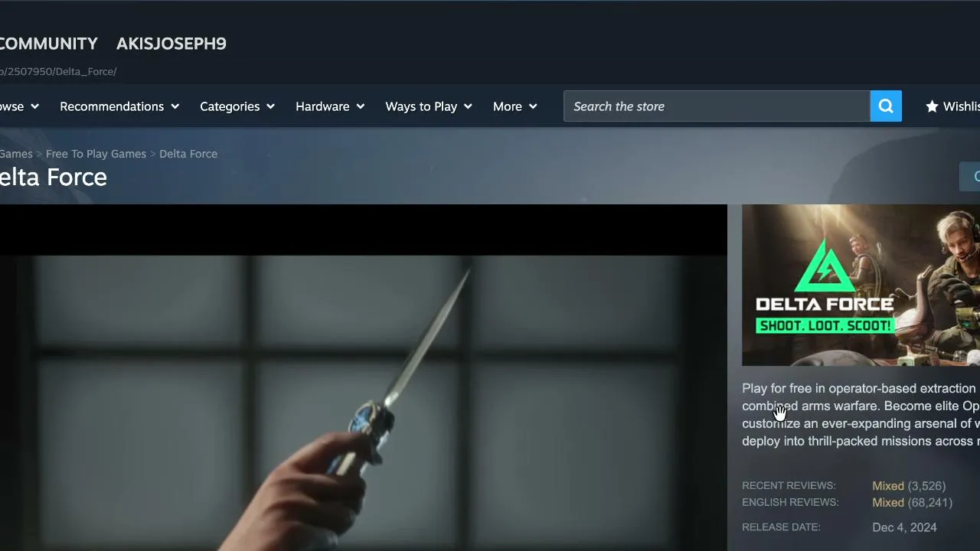This screenshot has width=980, height=551.
Task: Follow the Free To Play Games breadcrumb
Action: [96, 154]
